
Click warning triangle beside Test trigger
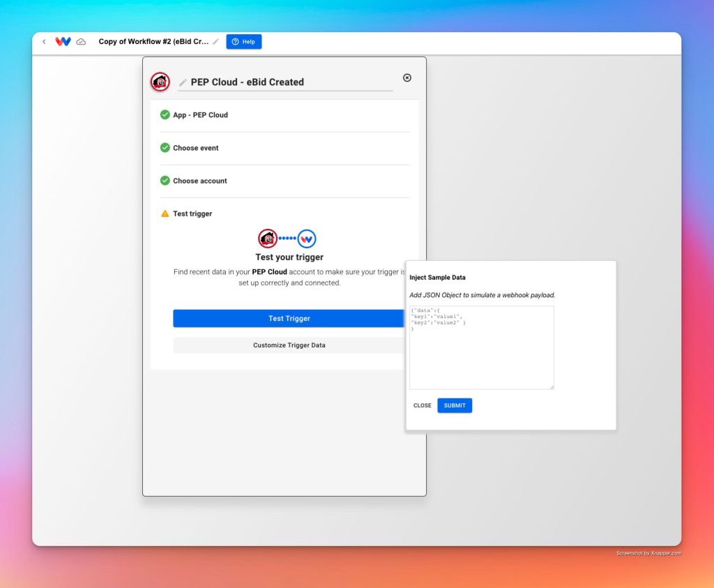click(x=165, y=213)
